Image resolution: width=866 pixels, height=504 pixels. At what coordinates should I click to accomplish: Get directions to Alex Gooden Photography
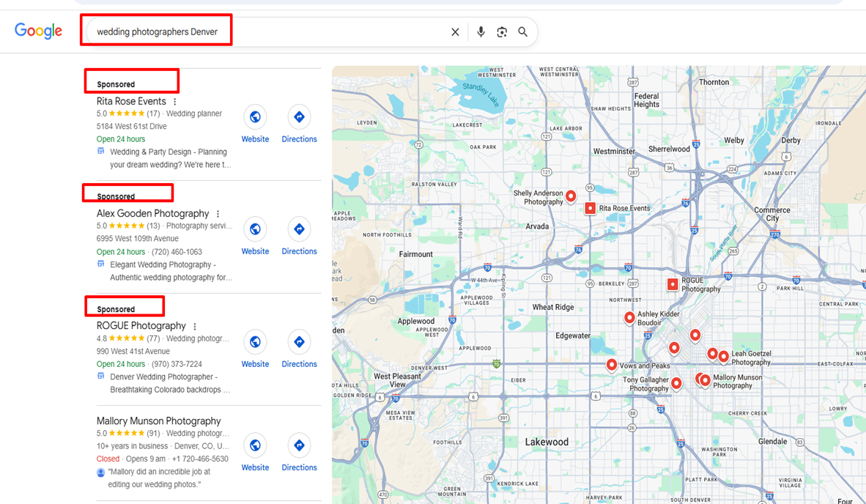[299, 230]
